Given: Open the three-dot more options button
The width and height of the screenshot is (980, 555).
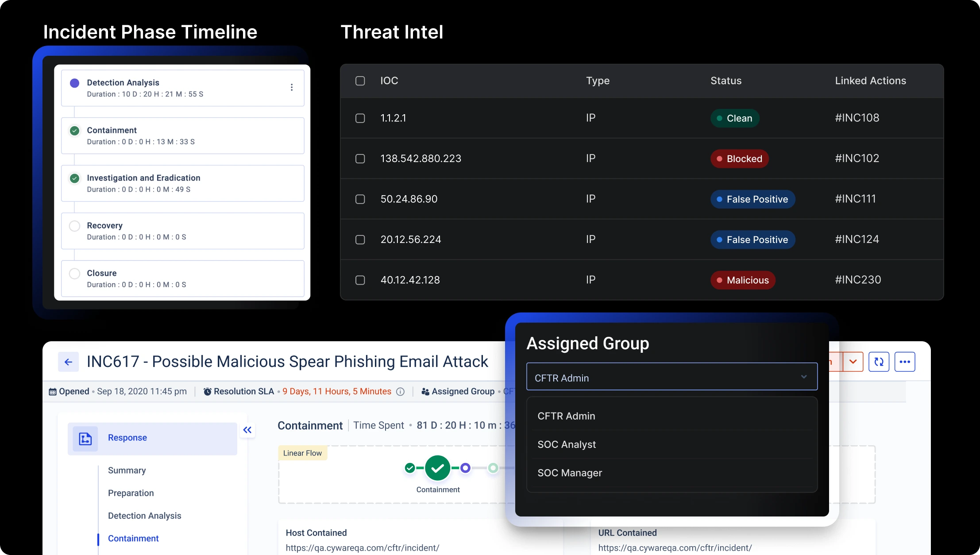Looking at the screenshot, I should (905, 362).
